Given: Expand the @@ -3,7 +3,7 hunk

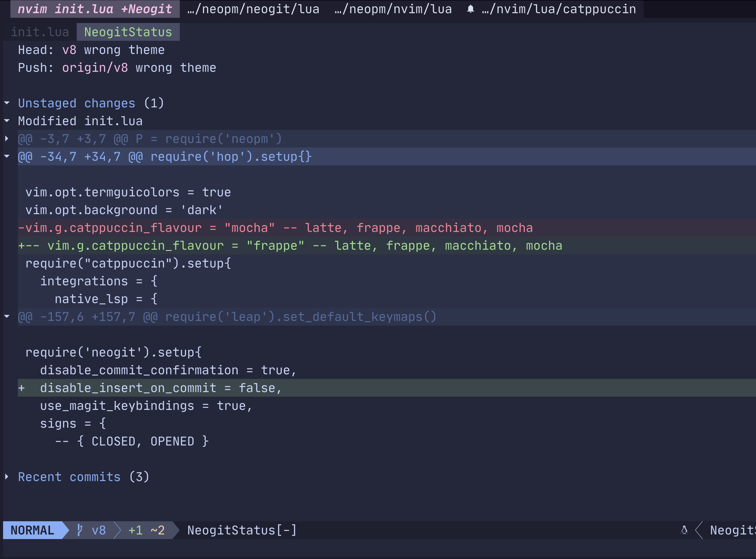Looking at the screenshot, I should pos(7,139).
